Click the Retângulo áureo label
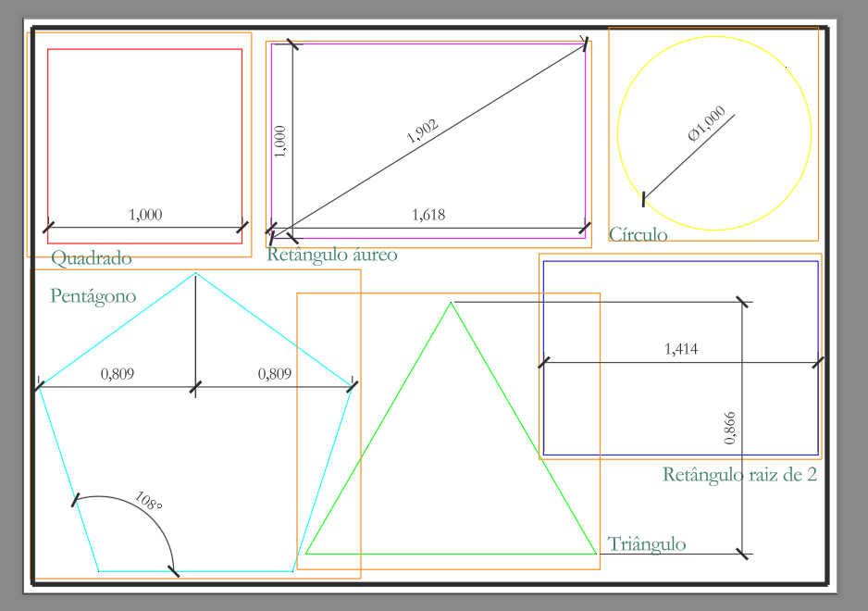 [331, 255]
